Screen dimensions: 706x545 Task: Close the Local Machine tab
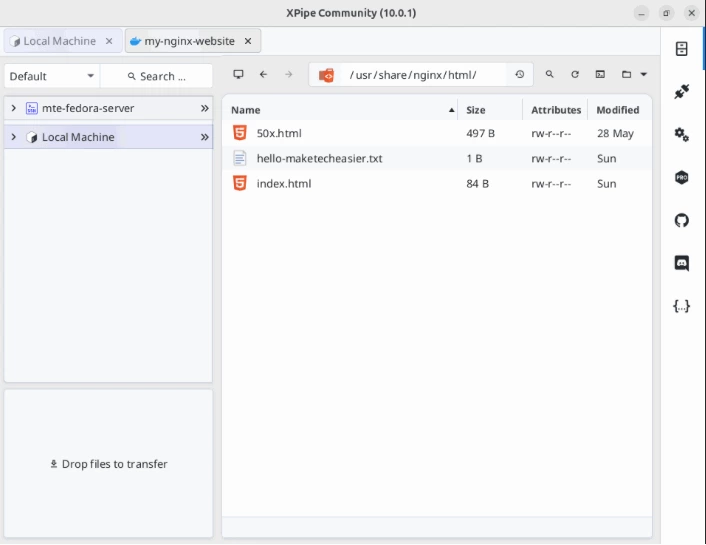[x=109, y=41]
